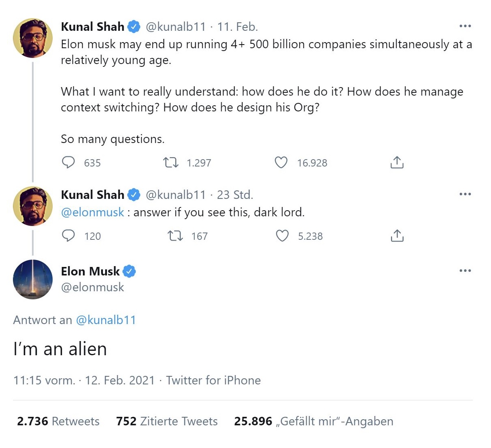
Task: Open more options on Elon Musk's tweet
Action: [x=465, y=271]
